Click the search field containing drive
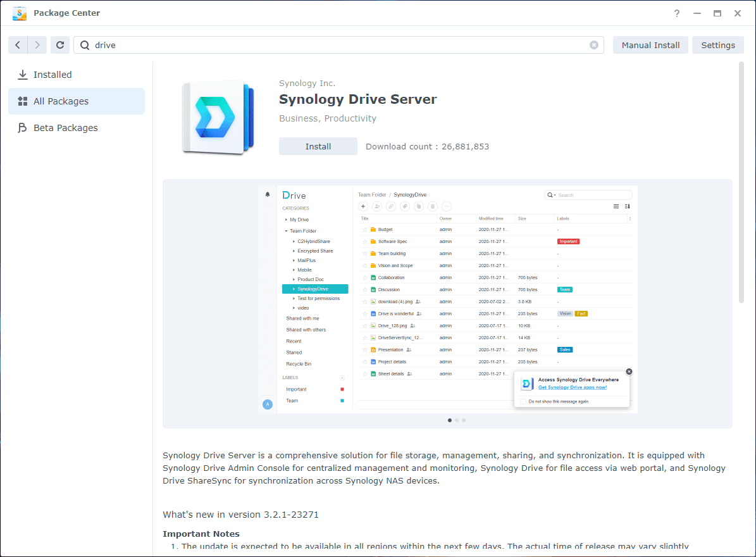756x557 pixels. pyautogui.click(x=338, y=45)
